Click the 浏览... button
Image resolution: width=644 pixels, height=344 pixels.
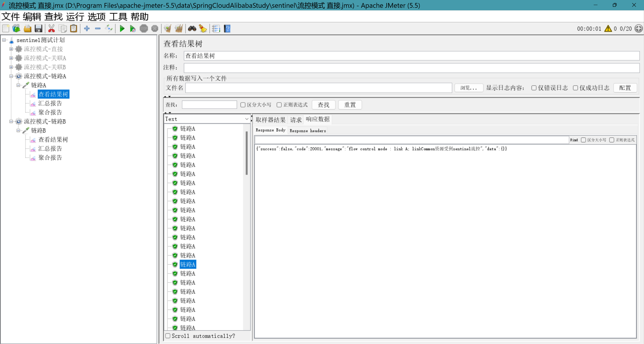(x=468, y=88)
